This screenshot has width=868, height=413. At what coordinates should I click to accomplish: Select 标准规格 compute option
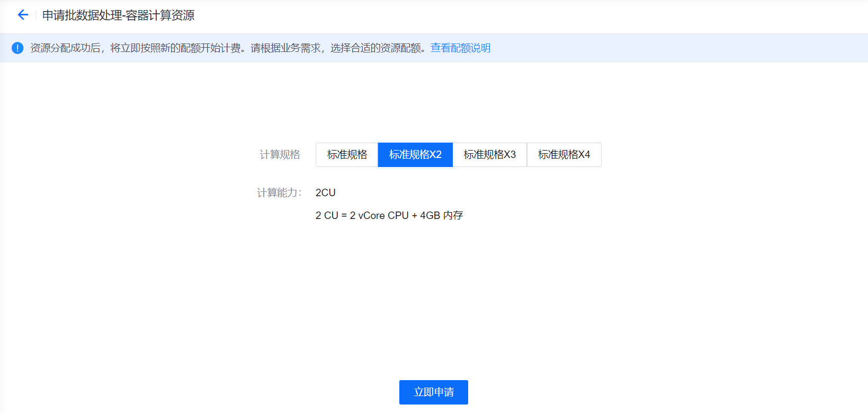point(347,155)
